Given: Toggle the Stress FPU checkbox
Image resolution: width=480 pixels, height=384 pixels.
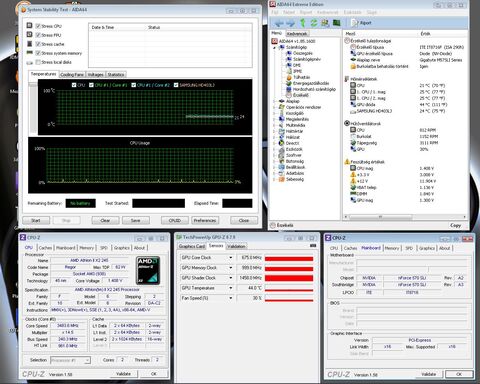Looking at the screenshot, I should coord(38,35).
